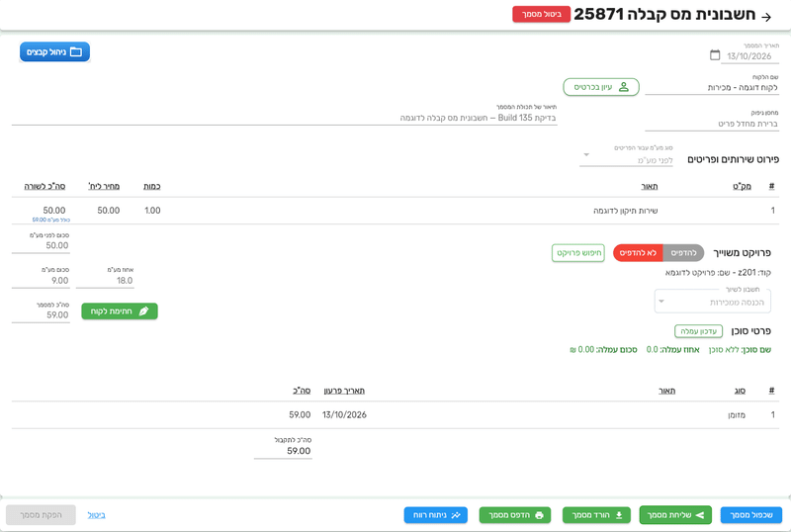The width and height of the screenshot is (791, 532).
Task: Click the VAT amount field 9.00
Action: [x=41, y=281]
